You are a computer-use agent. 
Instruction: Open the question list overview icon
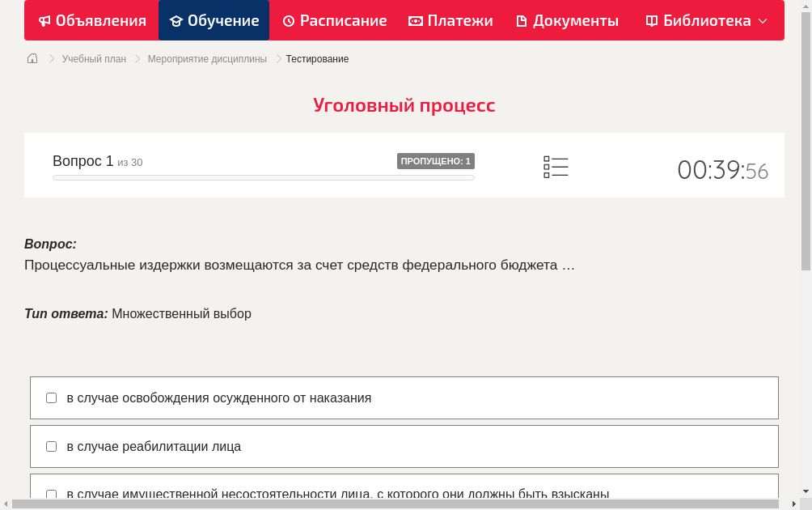(556, 167)
